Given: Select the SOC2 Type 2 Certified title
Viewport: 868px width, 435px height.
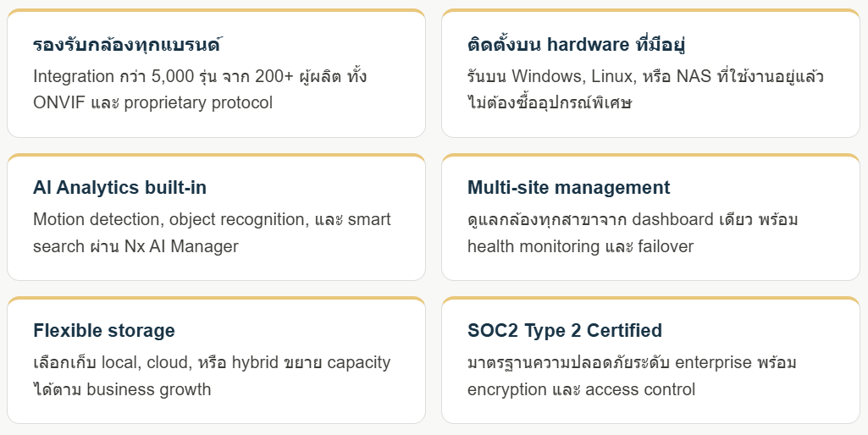Looking at the screenshot, I should [565, 330].
